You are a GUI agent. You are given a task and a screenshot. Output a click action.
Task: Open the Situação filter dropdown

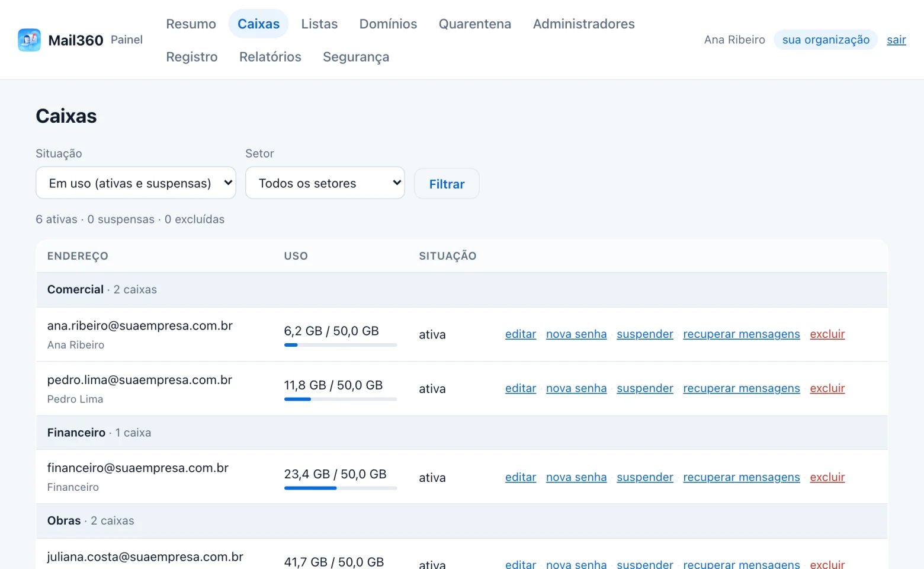[x=136, y=183]
